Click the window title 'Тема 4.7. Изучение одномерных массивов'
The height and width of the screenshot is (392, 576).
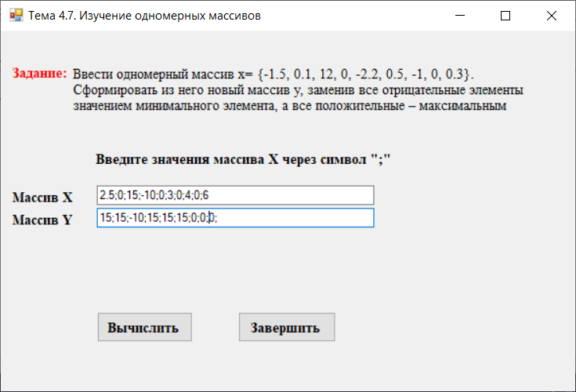(x=144, y=16)
